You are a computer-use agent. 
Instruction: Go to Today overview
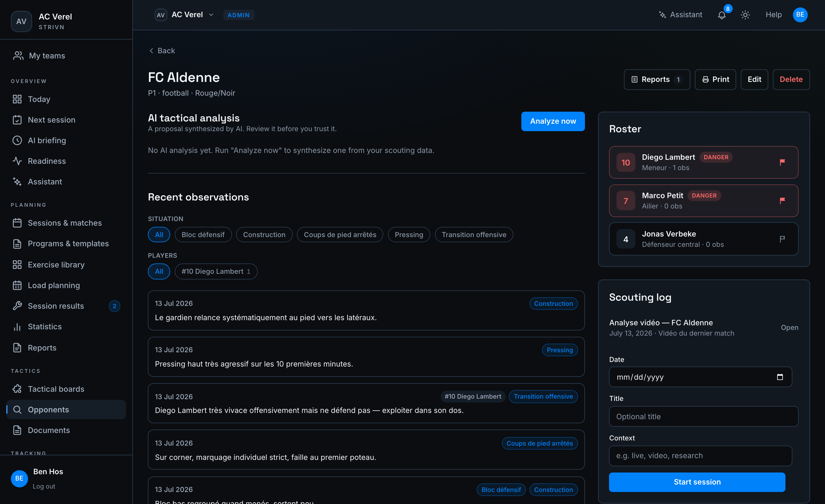(x=66, y=99)
